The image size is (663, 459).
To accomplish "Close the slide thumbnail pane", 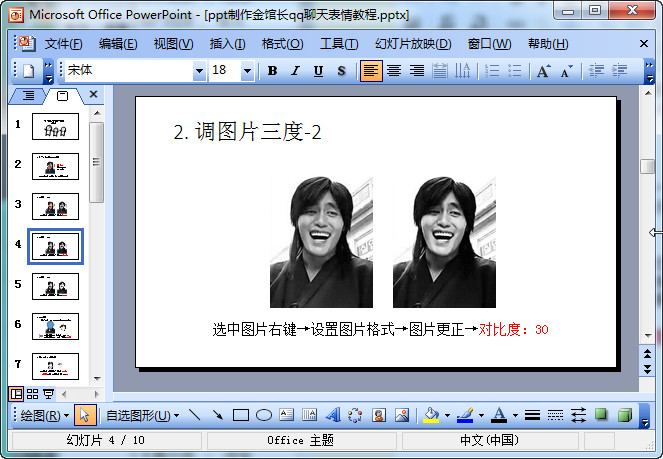I will pyautogui.click(x=93, y=94).
